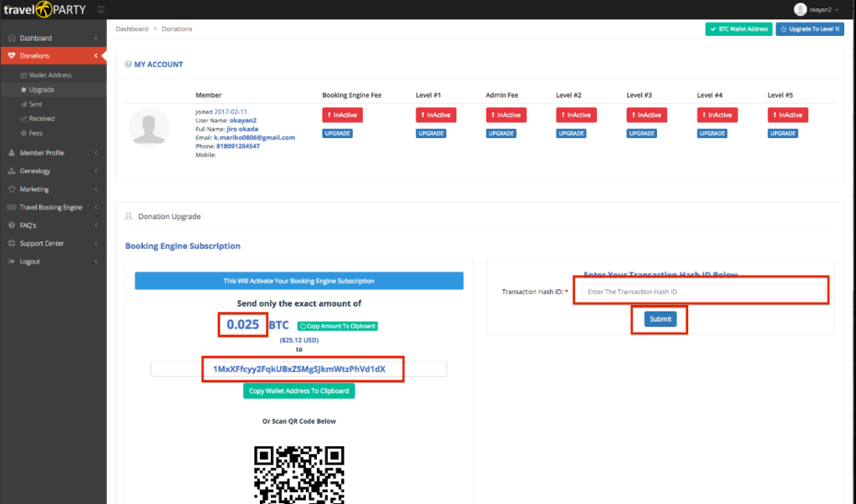Expand the Genealogy chevron
The image size is (856, 504).
pyautogui.click(x=96, y=171)
